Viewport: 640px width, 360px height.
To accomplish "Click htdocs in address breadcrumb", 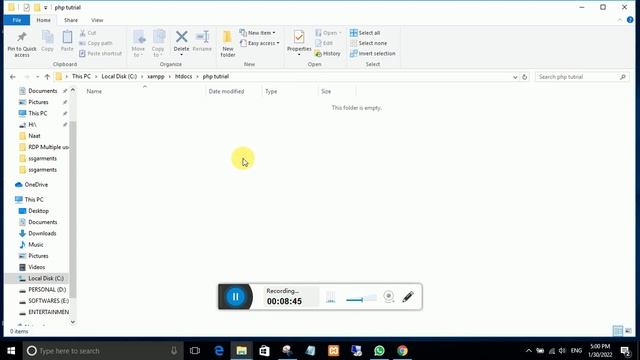I will point(183,76).
